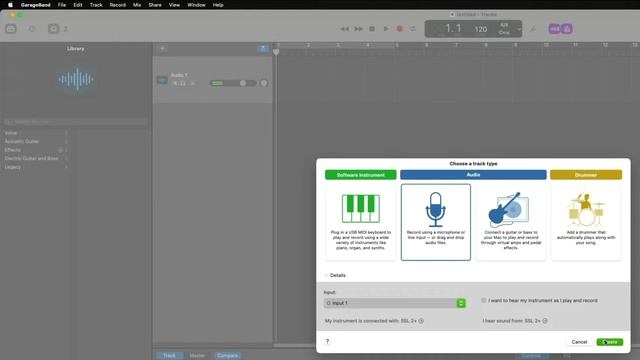
Task: Click the Editors scissors toolbar button
Action: click(66, 29)
